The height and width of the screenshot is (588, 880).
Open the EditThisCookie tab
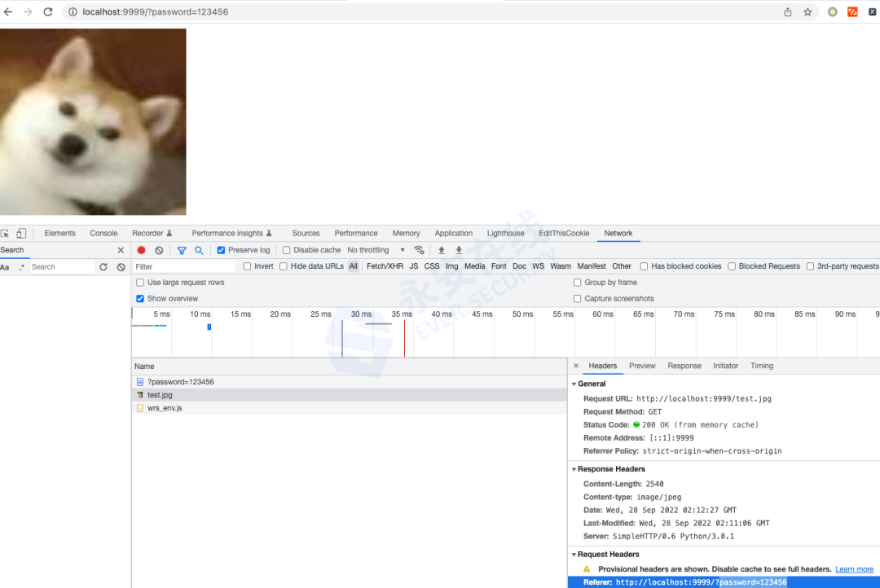coord(564,234)
